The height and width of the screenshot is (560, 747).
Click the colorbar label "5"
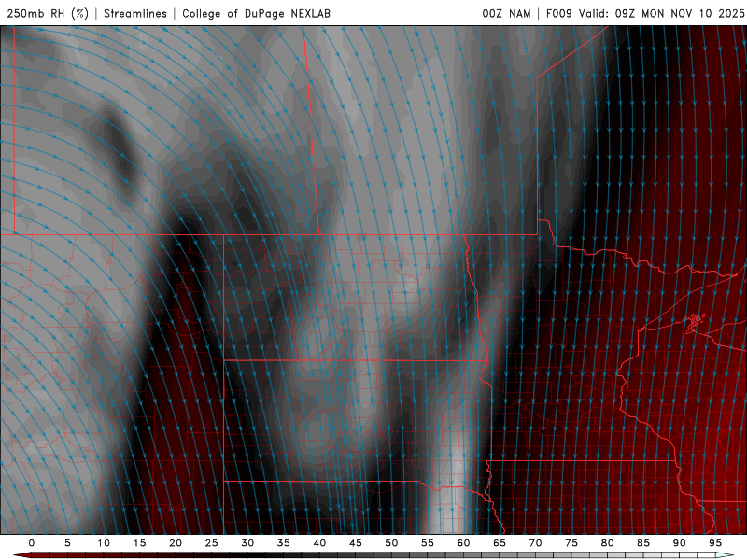pyautogui.click(x=67, y=543)
